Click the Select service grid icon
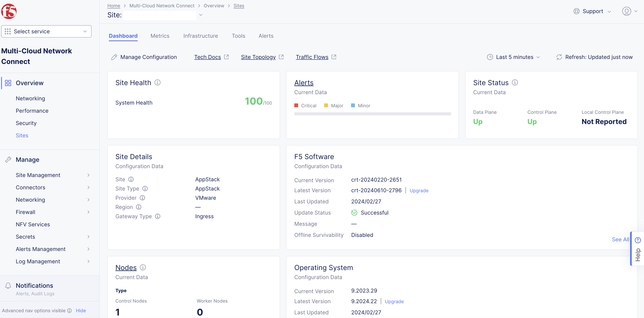 point(8,31)
